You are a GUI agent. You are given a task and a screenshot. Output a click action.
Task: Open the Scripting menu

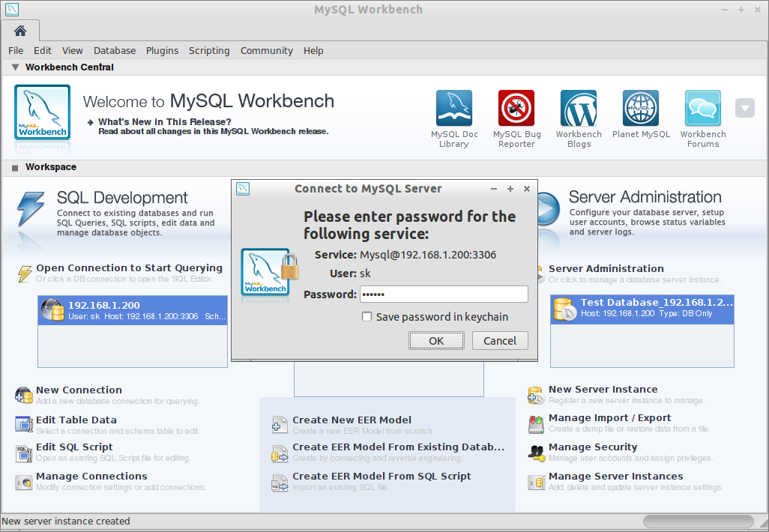tap(209, 50)
